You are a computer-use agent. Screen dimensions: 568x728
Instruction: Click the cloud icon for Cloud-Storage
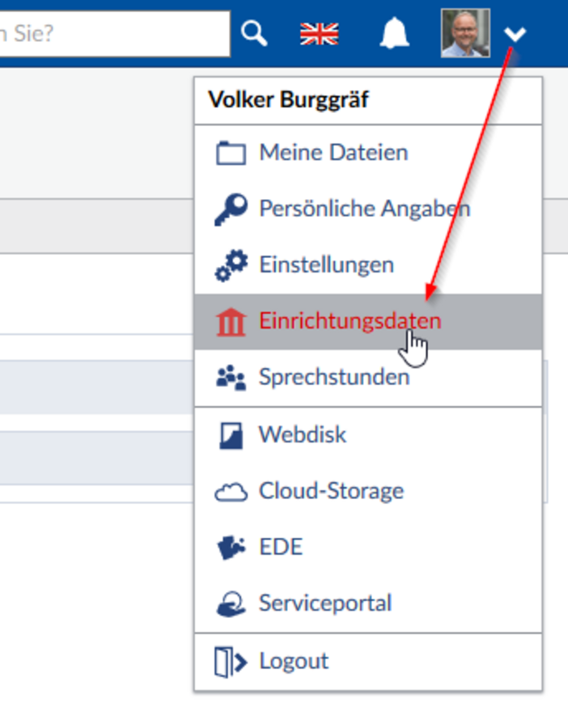[231, 492]
